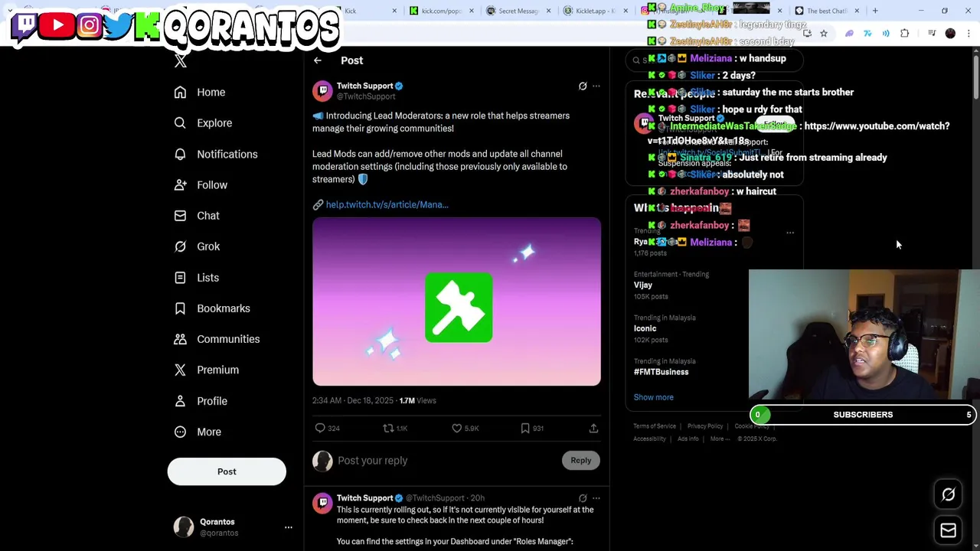
Task: Open Premium in the sidebar
Action: 206,370
